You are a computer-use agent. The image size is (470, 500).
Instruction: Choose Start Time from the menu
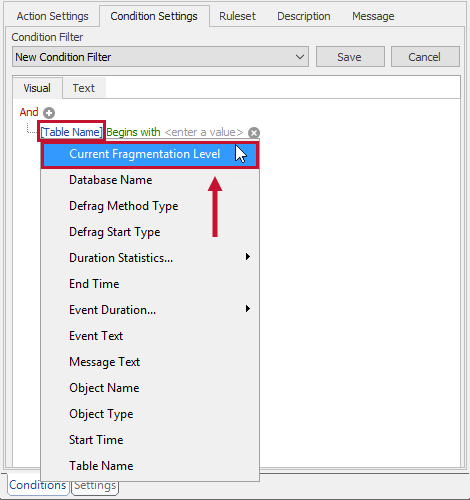tap(150, 440)
